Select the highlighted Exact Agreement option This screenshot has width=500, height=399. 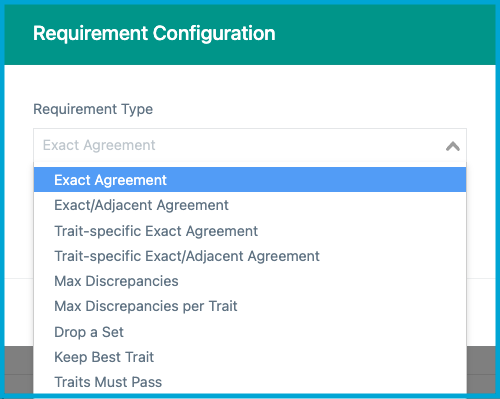pos(250,180)
